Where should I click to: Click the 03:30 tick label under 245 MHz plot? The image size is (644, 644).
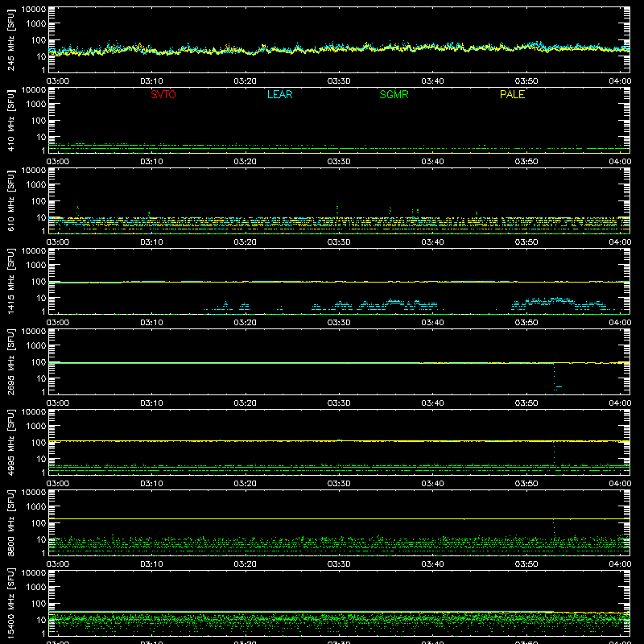[339, 81]
